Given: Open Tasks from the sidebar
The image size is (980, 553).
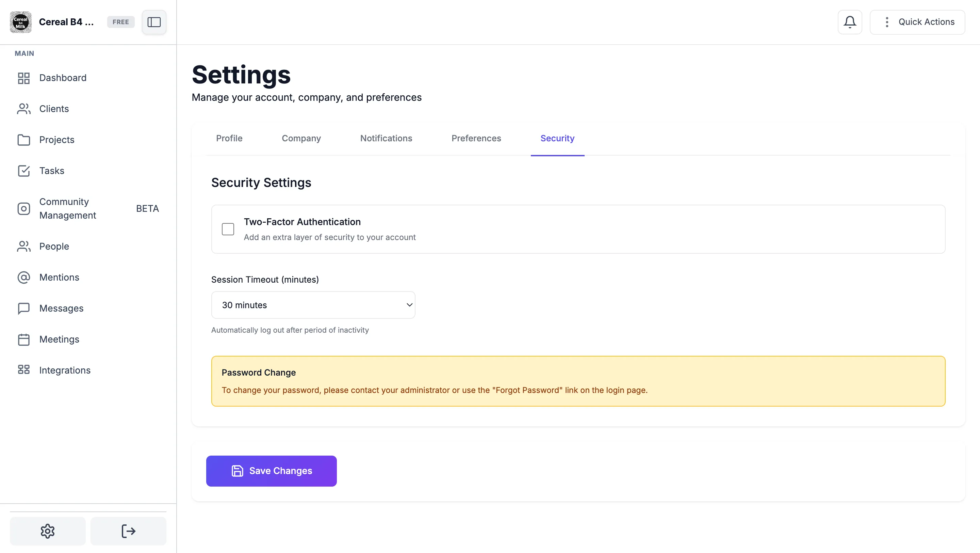Looking at the screenshot, I should (52, 171).
